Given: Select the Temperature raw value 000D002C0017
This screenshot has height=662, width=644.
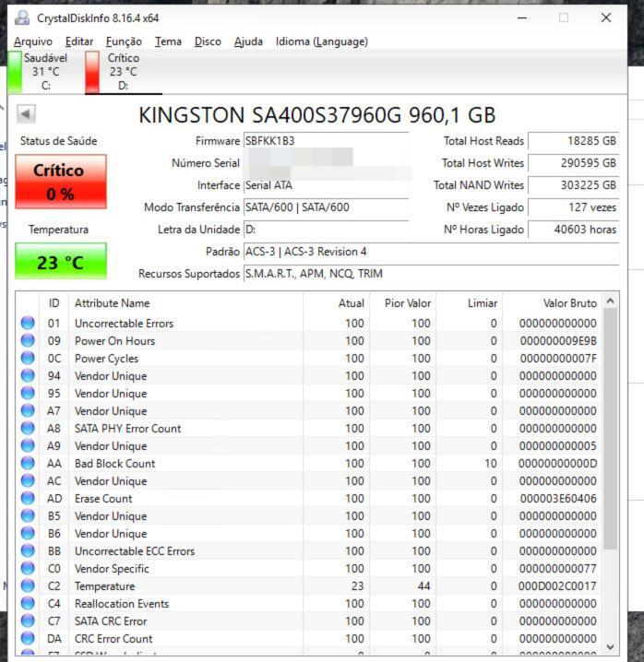Looking at the screenshot, I should (557, 586).
